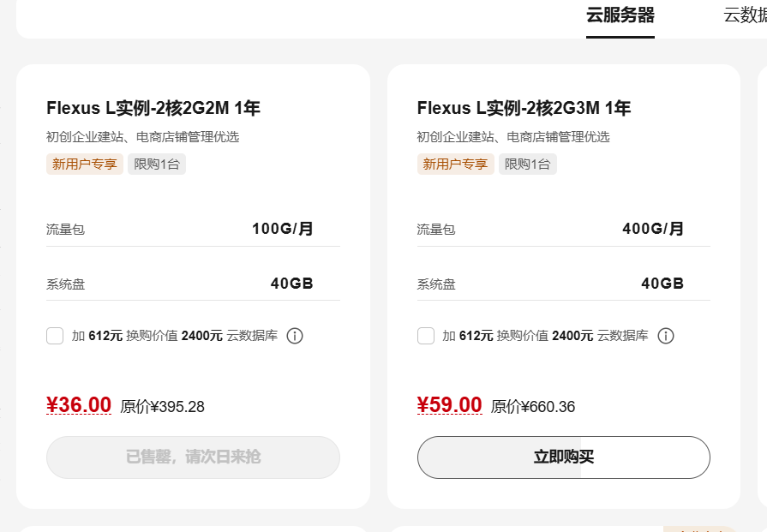Click 原价¥395.28 original price text
Screen dimensions: 767x532
pyautogui.click(x=163, y=407)
